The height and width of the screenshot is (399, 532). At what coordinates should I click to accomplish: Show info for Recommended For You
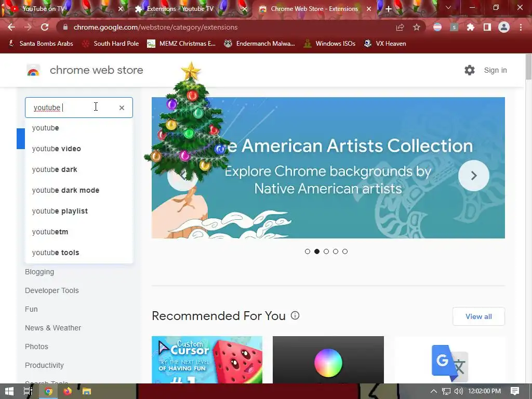coord(295,315)
